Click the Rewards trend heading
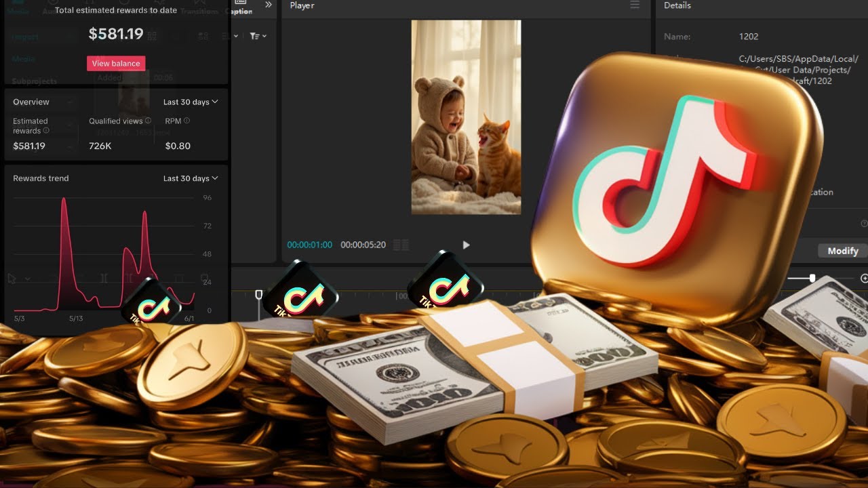Viewport: 868px width, 488px height. 41,178
